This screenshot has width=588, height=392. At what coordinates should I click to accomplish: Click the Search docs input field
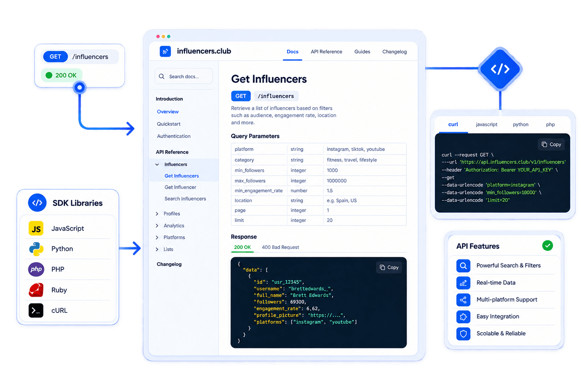184,76
